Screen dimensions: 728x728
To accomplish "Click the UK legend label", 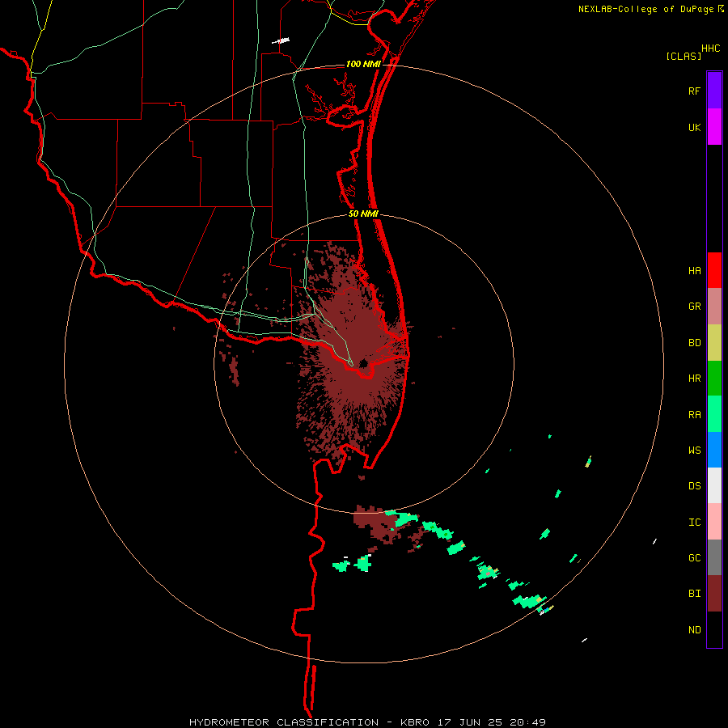I will coord(695,128).
